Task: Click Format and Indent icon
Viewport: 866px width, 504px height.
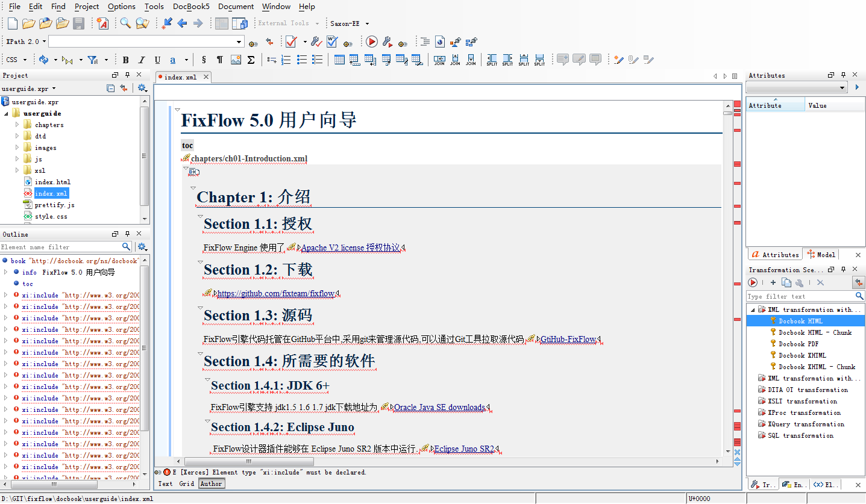Action: coord(425,42)
